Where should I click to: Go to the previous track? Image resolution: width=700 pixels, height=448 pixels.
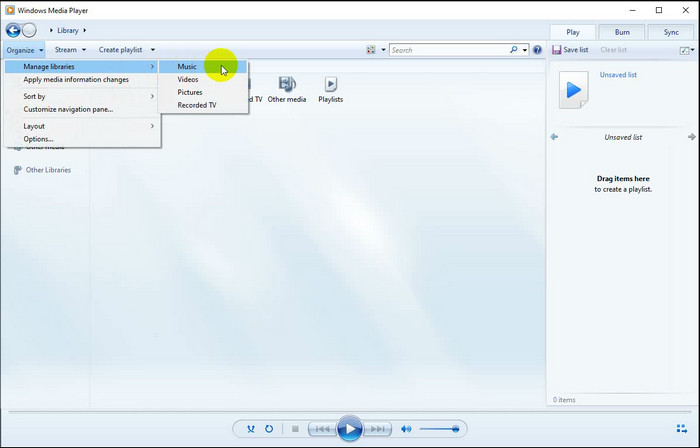click(x=320, y=429)
